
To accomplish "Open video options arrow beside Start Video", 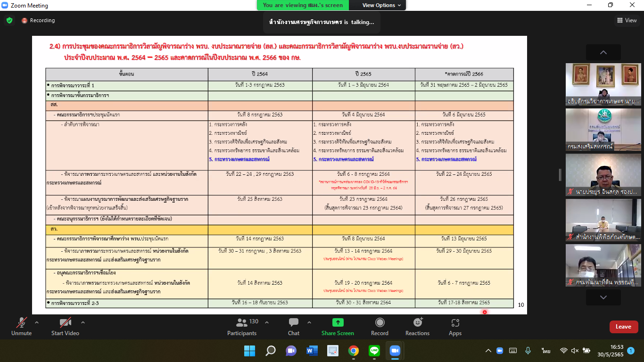I will [x=83, y=323].
